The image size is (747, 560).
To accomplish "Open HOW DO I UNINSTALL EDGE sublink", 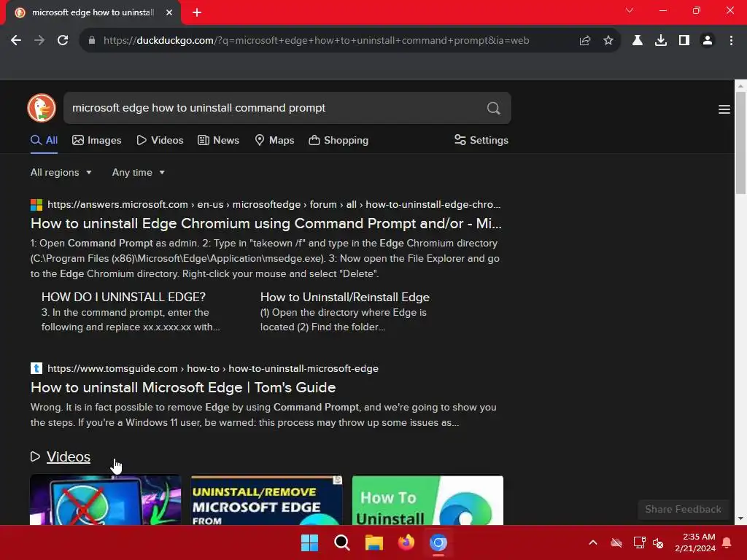I will pyautogui.click(x=123, y=297).
